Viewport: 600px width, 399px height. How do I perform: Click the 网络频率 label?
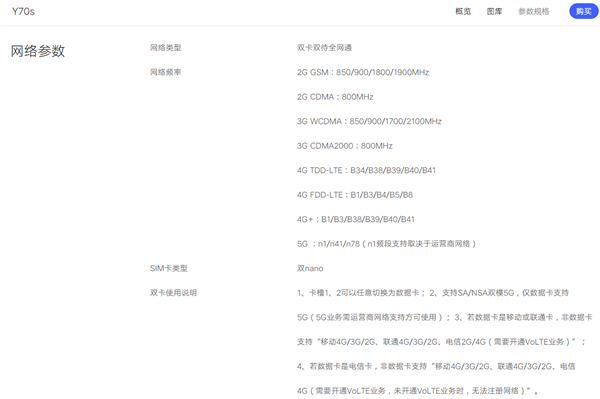[x=165, y=72]
